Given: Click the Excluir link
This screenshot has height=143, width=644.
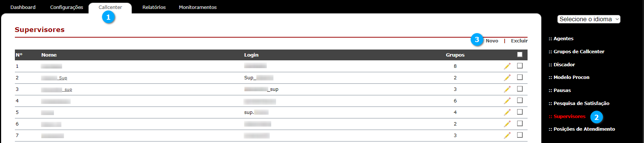Looking at the screenshot, I should tap(519, 41).
